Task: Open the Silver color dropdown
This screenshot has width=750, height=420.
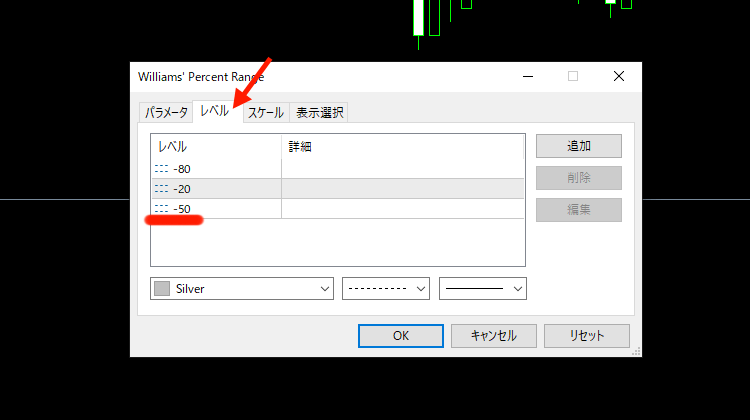Action: coord(242,288)
